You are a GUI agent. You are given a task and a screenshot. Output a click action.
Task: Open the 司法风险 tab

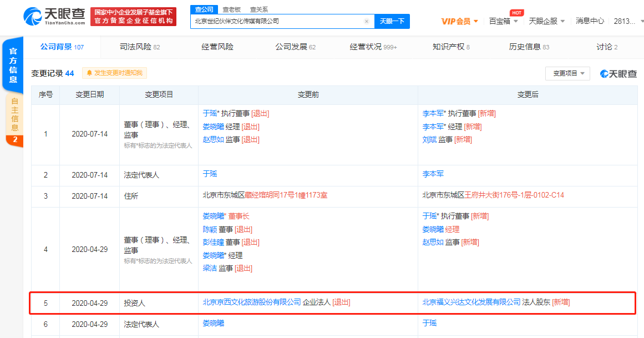[x=140, y=47]
